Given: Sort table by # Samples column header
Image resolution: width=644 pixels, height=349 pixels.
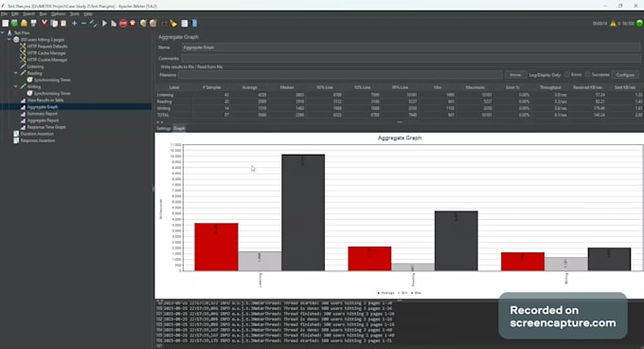Looking at the screenshot, I should 211,87.
